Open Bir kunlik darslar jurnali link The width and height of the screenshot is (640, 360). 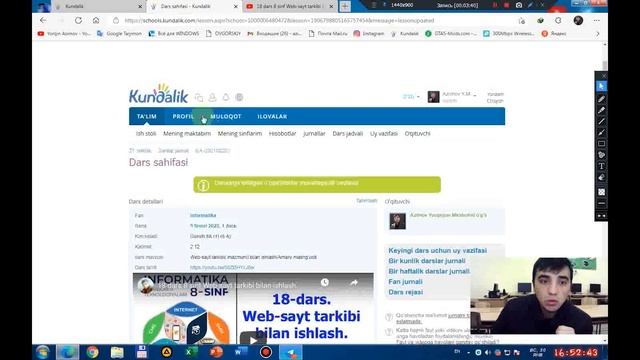tap(427, 261)
